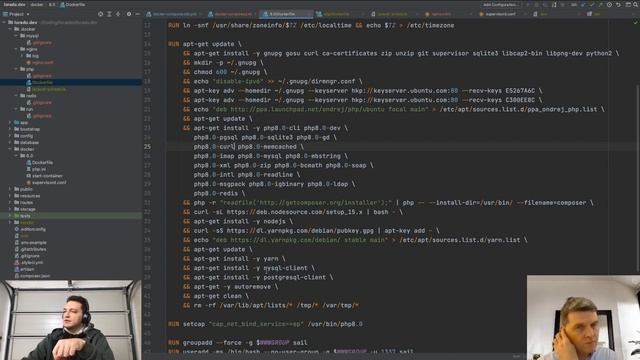640x360 pixels.
Task: Click 'postgresql-client' text in editor
Action: (x=295, y=277)
